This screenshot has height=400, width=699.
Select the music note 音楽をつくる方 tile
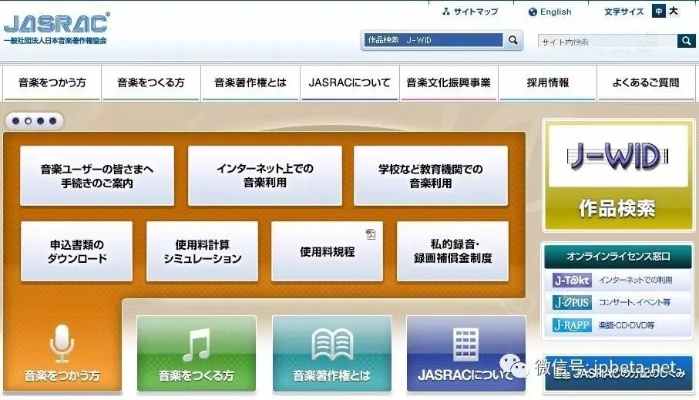(197, 353)
